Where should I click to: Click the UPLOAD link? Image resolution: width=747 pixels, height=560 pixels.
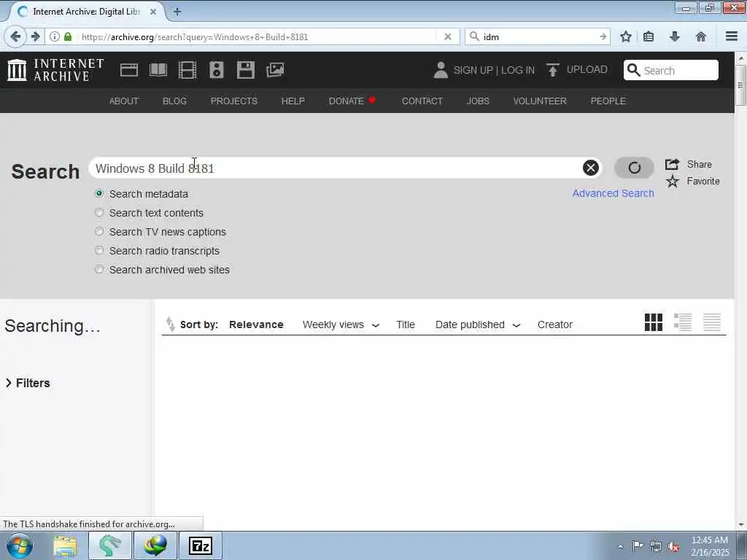[587, 69]
